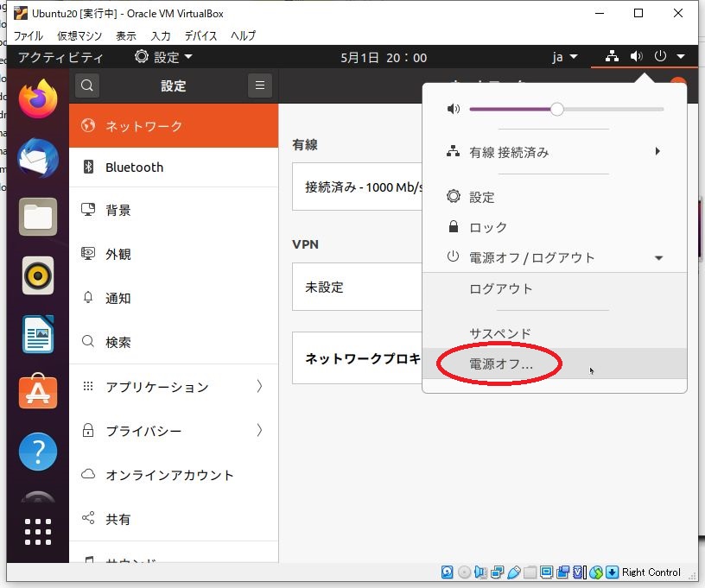This screenshot has height=588, width=705.
Task: Open the Help question mark icon
Action: 38,451
